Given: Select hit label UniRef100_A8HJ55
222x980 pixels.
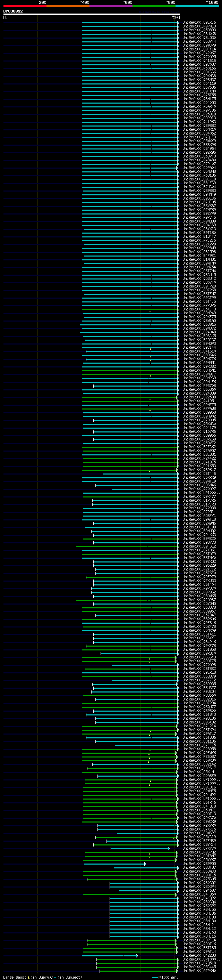Looking at the screenshot, I should [199, 910].
